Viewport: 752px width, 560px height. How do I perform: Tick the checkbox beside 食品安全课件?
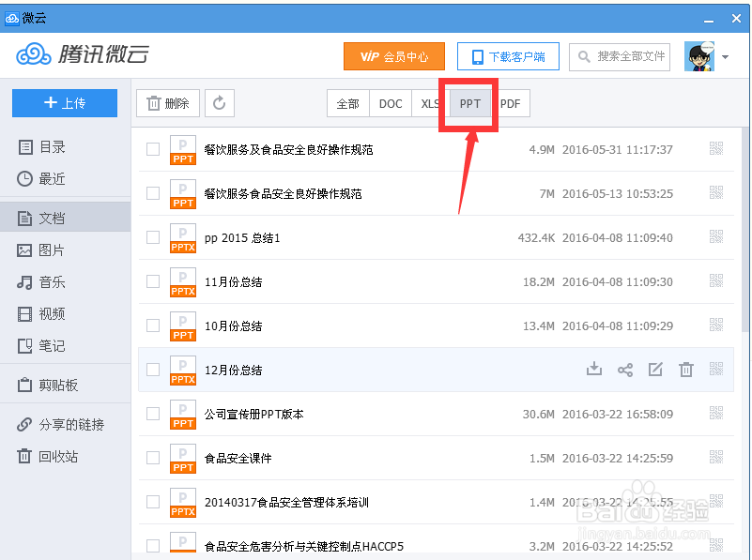click(x=153, y=458)
